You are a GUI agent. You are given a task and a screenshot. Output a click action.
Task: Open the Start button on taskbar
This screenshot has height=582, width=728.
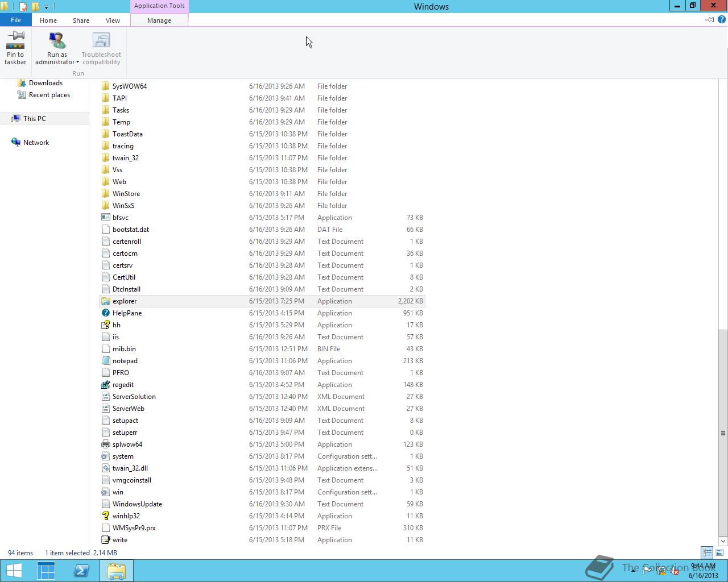pos(14,571)
